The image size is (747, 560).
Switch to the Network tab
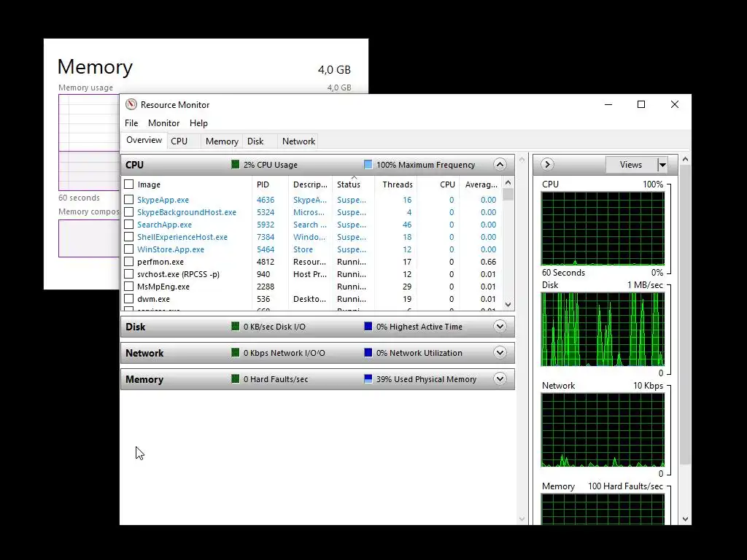[x=298, y=141]
